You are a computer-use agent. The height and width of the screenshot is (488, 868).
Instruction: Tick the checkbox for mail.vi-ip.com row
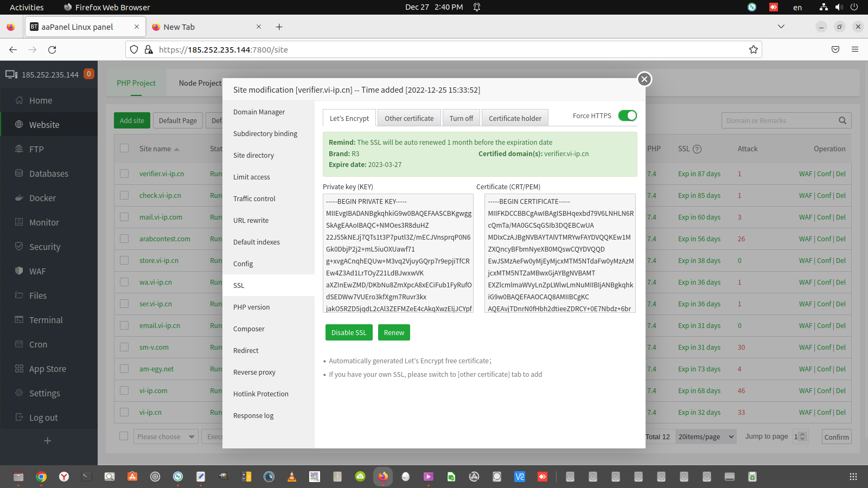coord(124,217)
